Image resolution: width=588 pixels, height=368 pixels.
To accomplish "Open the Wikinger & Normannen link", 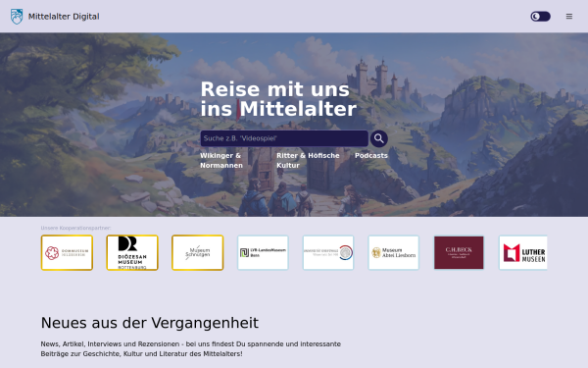I will pyautogui.click(x=221, y=160).
